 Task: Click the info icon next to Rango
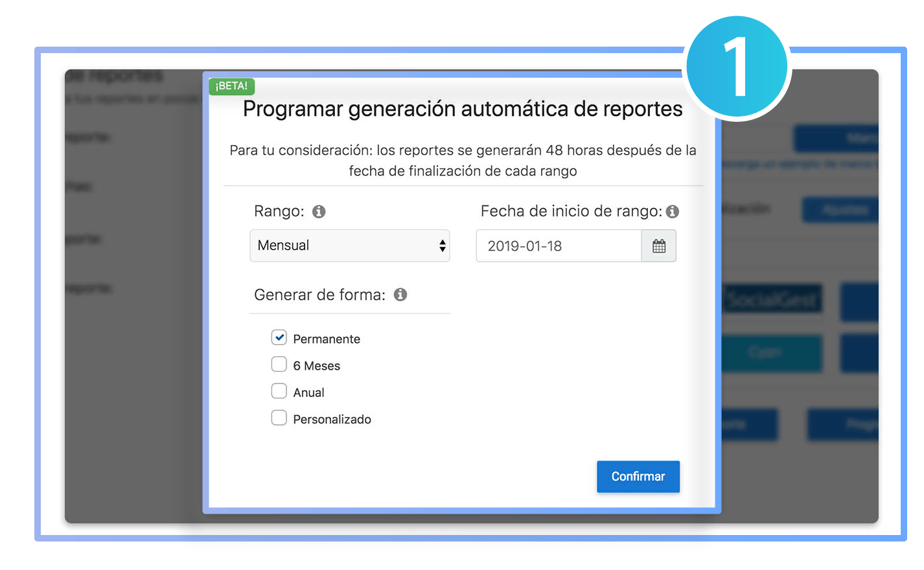point(319,212)
